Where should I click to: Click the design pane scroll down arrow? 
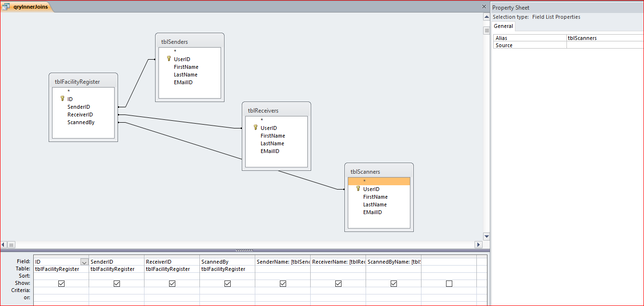pos(486,237)
